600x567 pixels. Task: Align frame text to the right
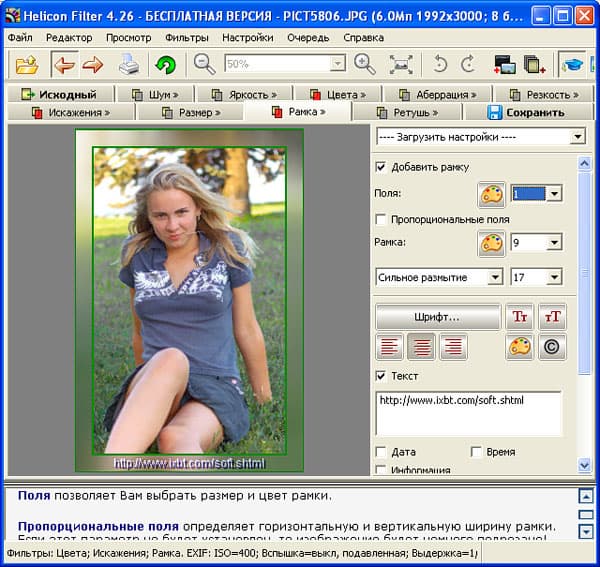pos(453,347)
